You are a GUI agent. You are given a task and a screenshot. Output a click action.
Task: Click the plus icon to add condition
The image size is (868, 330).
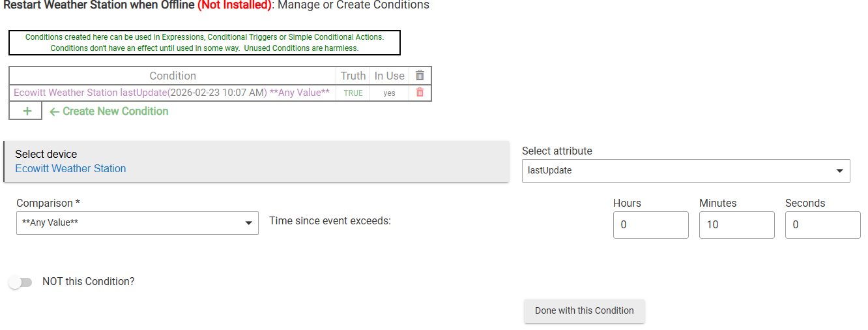point(27,112)
